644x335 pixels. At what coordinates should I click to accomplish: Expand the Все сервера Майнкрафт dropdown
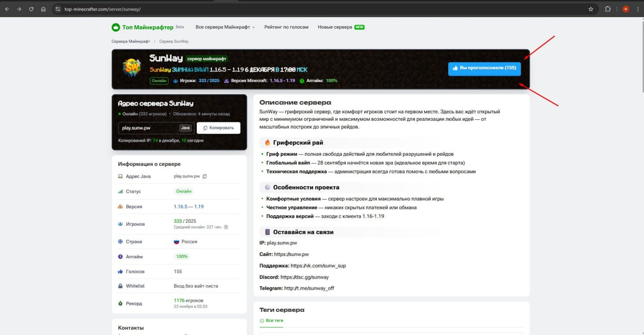tap(225, 27)
